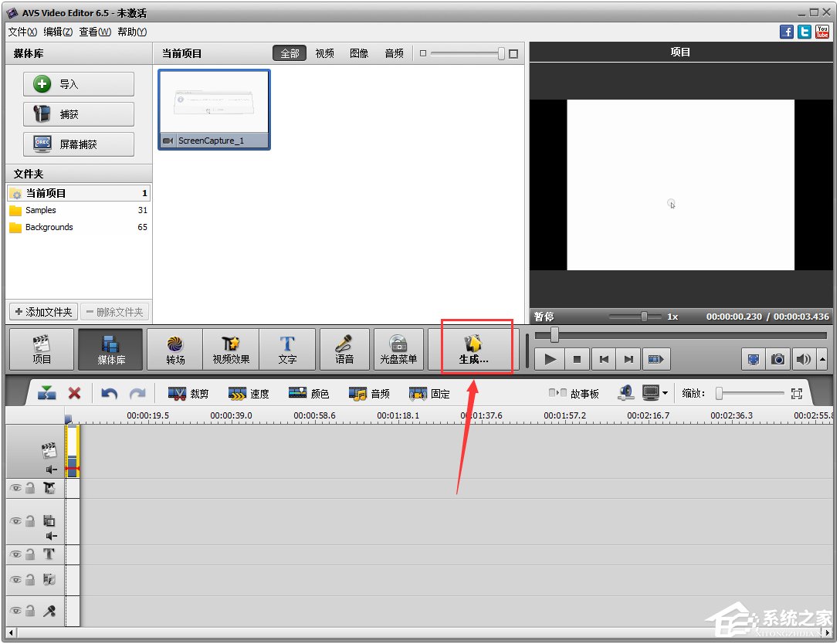Screen dimensions: 840x644
Task: Open the 音频 audio tool in timeline toolbar
Action: 369,394
